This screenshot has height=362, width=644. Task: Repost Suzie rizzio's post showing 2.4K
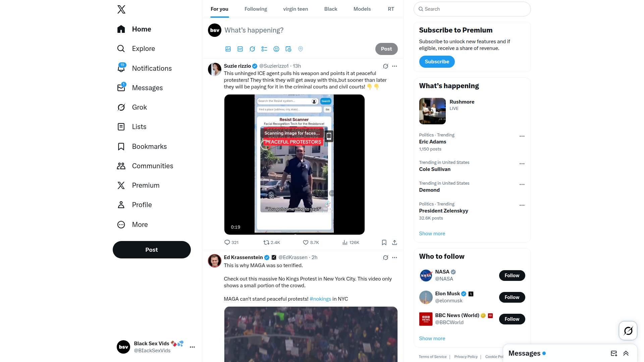pos(271,242)
